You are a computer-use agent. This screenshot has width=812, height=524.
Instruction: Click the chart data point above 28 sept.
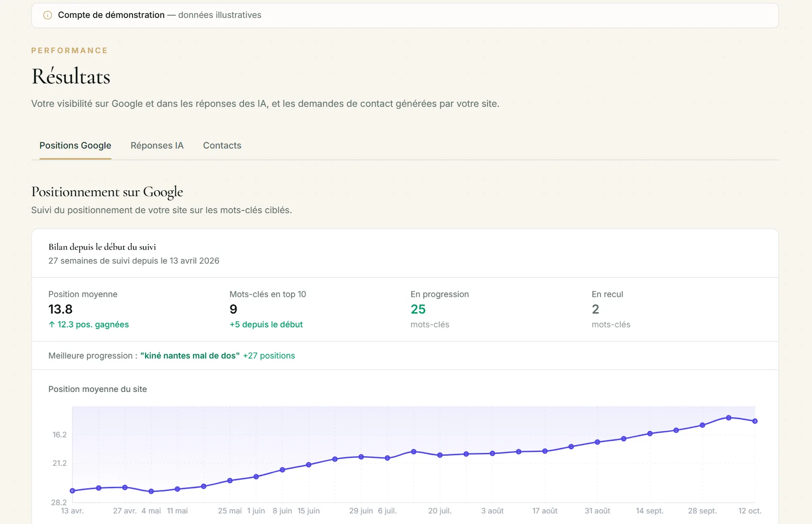point(702,425)
